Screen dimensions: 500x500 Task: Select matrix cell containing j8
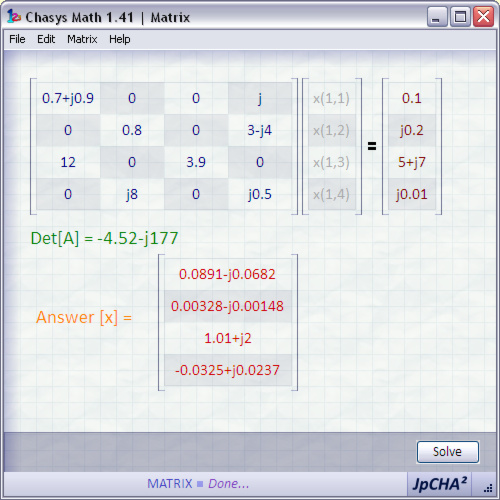(x=132, y=194)
